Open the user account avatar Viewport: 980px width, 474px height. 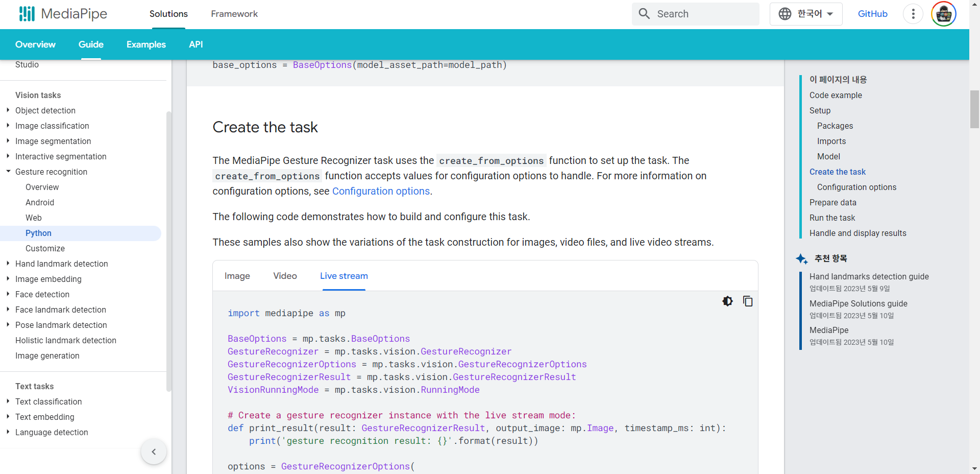[944, 14]
